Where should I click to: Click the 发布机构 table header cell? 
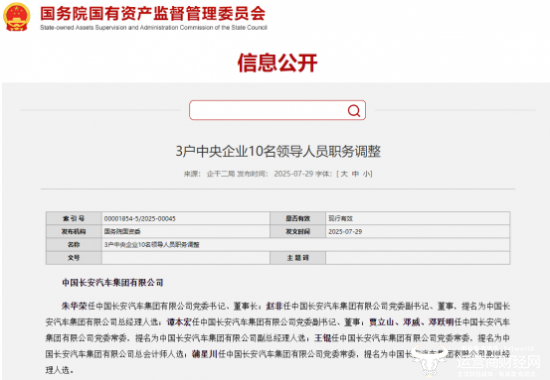point(74,232)
